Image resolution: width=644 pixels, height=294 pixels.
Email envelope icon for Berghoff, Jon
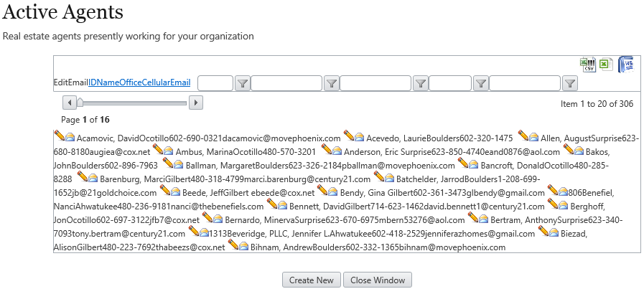point(563,205)
